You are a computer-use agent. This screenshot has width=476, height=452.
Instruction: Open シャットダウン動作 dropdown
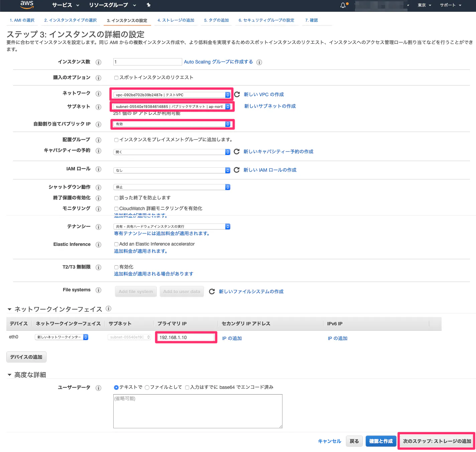tap(172, 187)
